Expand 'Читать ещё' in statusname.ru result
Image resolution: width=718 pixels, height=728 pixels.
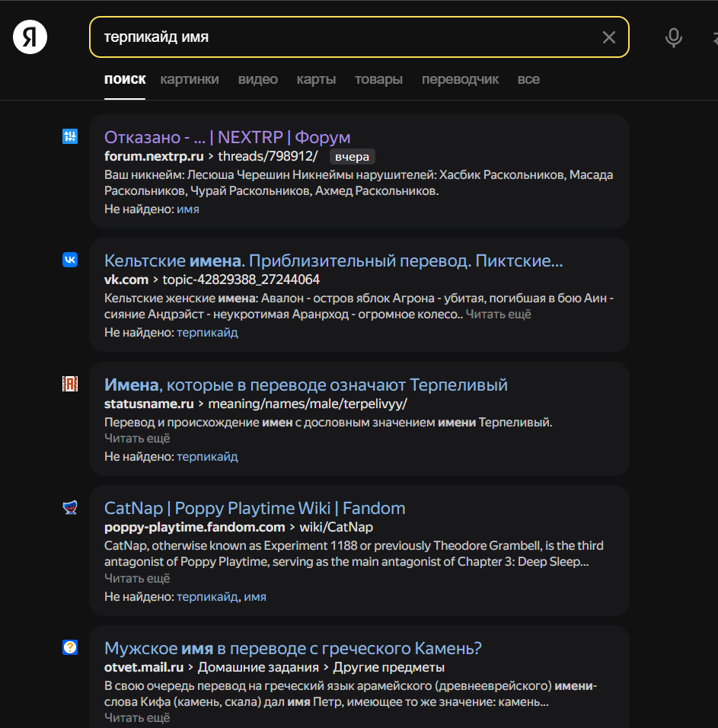(137, 439)
